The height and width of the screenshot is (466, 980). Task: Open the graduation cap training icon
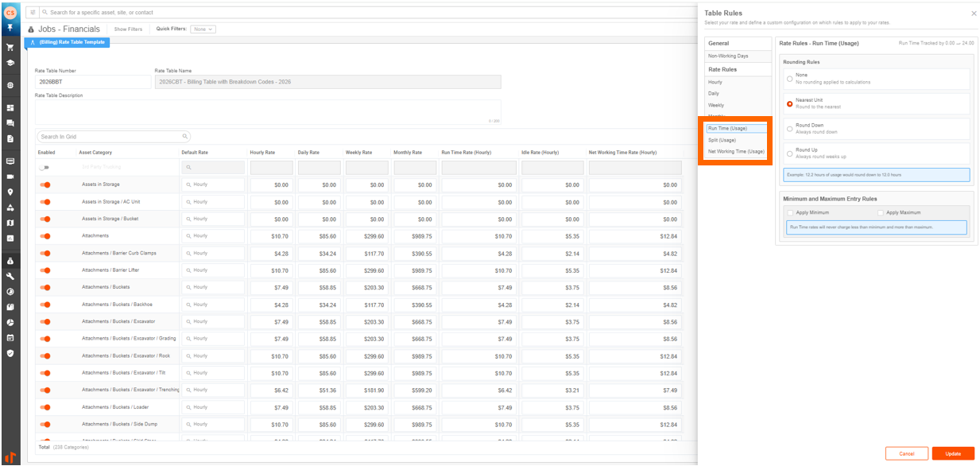click(x=10, y=63)
